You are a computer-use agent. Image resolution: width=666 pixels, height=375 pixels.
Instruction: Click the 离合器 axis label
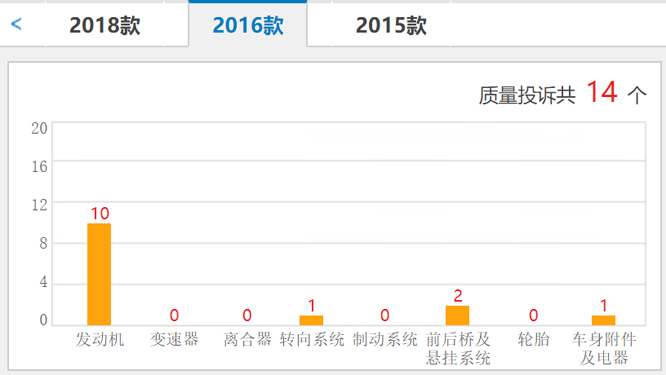[x=247, y=339]
